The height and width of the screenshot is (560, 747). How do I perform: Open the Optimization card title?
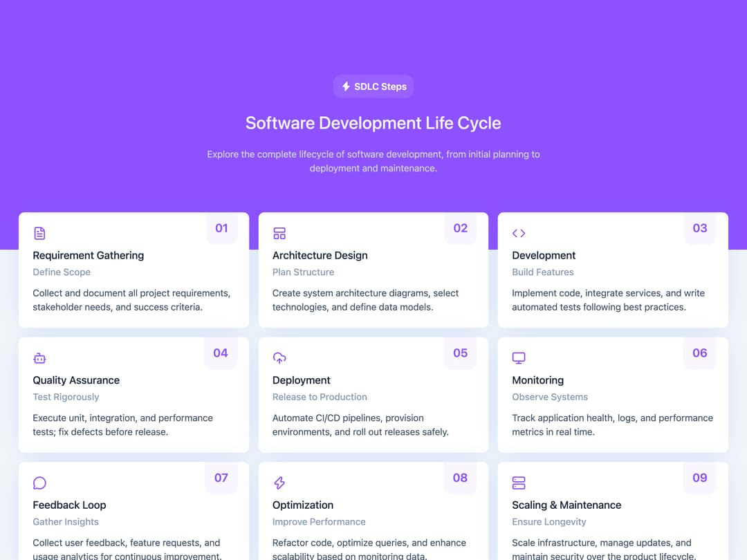coord(303,505)
